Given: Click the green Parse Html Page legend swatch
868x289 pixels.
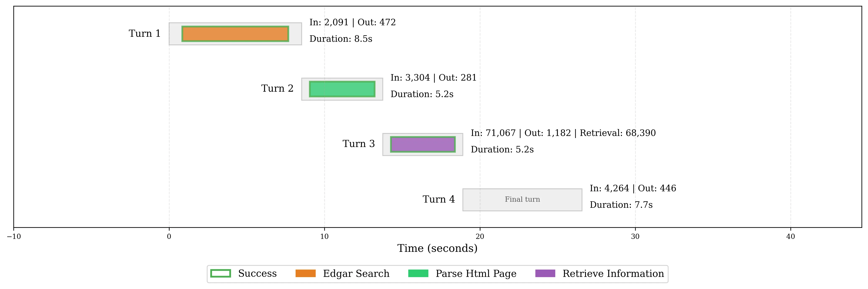Looking at the screenshot, I should pos(418,274).
